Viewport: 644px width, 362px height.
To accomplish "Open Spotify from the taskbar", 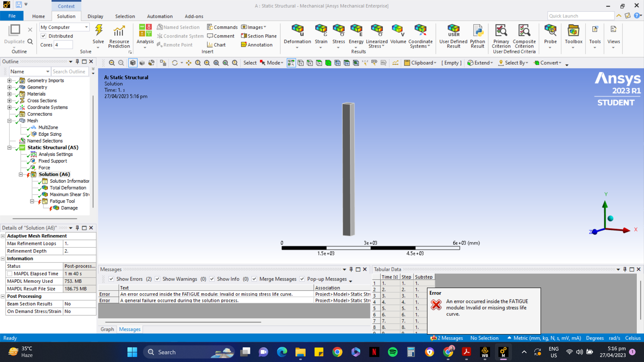I will [x=392, y=352].
